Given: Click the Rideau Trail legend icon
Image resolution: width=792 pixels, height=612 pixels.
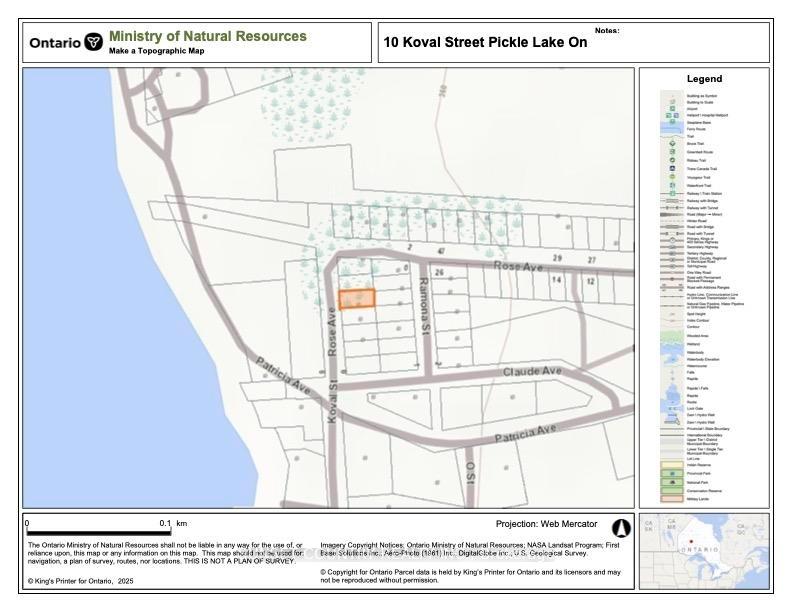Looking at the screenshot, I should [672, 160].
